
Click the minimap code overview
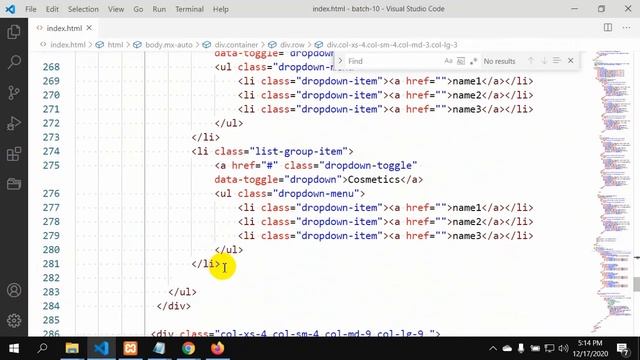click(611, 192)
